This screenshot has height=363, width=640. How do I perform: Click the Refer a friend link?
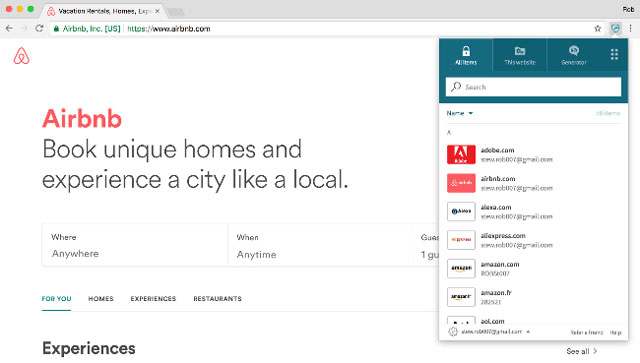(x=587, y=332)
